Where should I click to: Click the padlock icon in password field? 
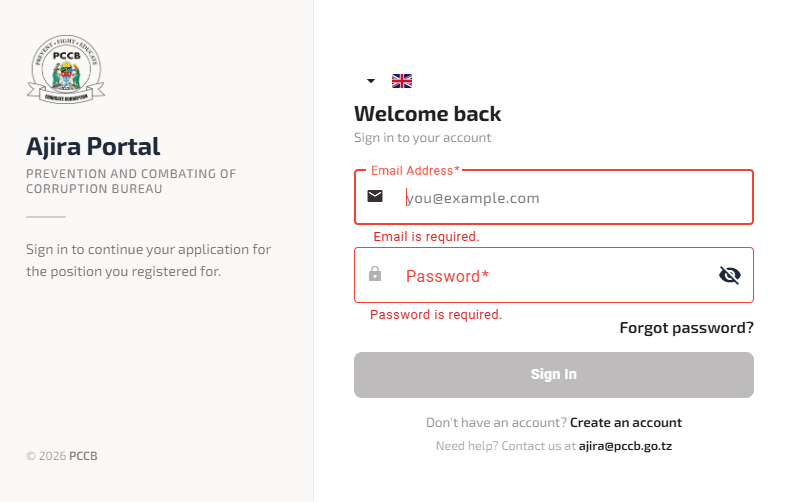point(375,274)
